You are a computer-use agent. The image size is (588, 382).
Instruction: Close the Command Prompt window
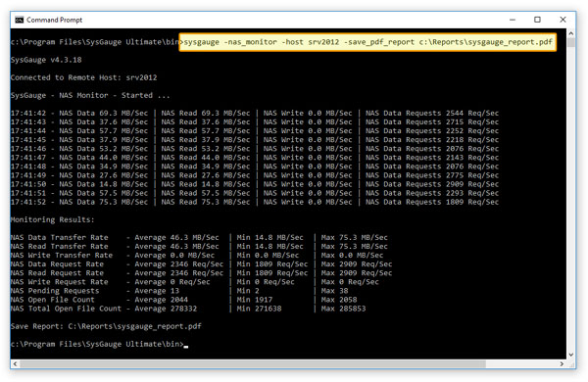tap(563, 20)
